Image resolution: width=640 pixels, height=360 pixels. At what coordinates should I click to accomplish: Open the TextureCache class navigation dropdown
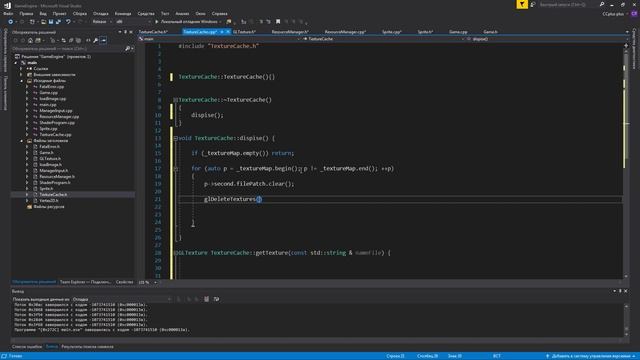(x=383, y=39)
